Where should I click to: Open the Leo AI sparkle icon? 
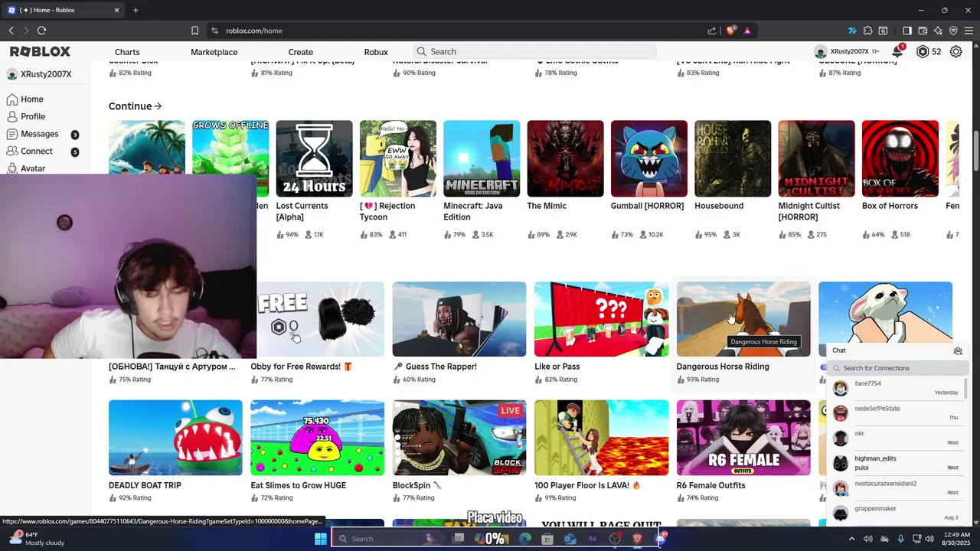click(938, 31)
